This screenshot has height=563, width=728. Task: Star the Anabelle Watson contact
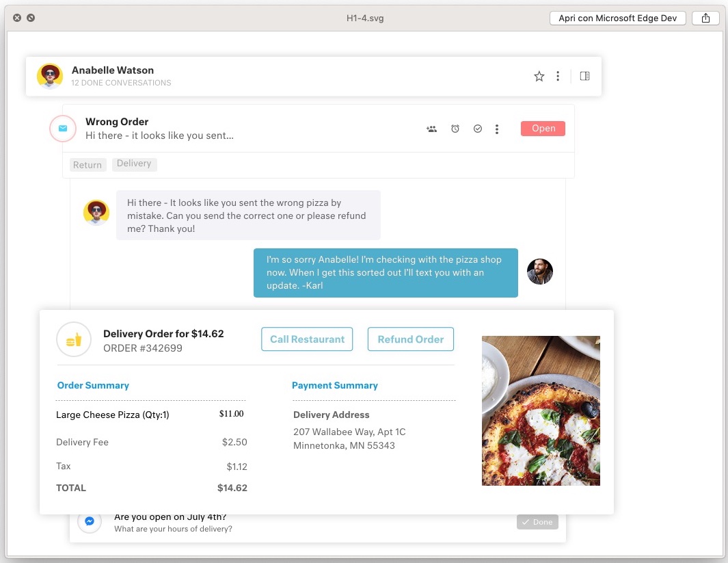539,76
